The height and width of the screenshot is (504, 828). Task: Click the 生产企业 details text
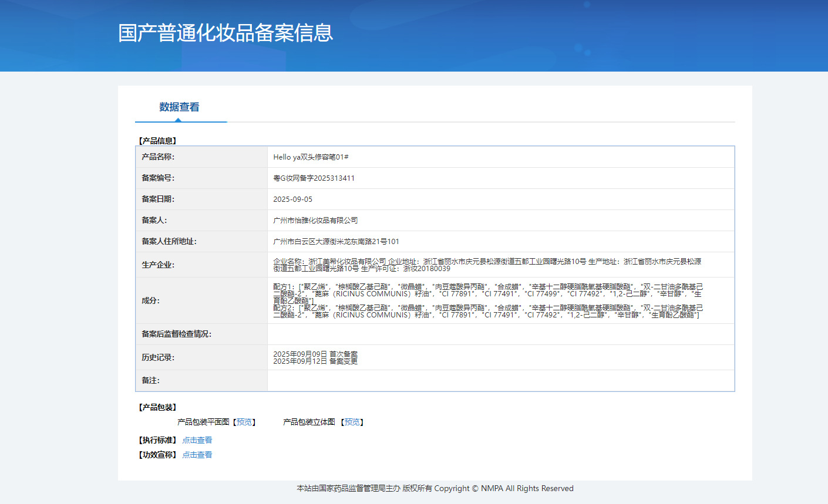(487, 265)
